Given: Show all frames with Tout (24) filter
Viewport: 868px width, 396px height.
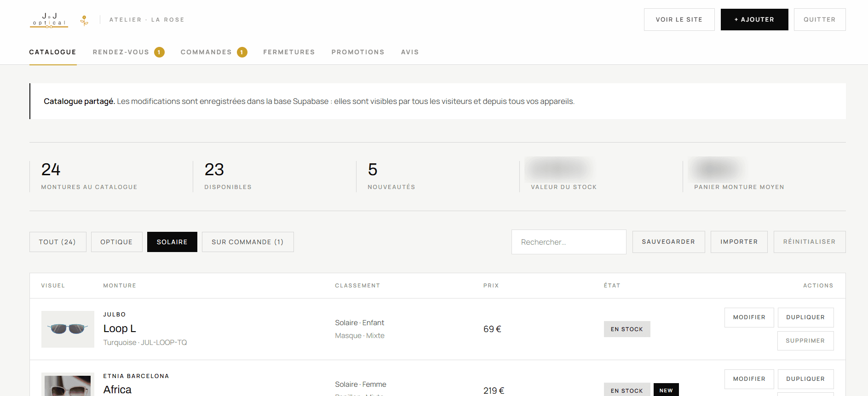Looking at the screenshot, I should [57, 242].
